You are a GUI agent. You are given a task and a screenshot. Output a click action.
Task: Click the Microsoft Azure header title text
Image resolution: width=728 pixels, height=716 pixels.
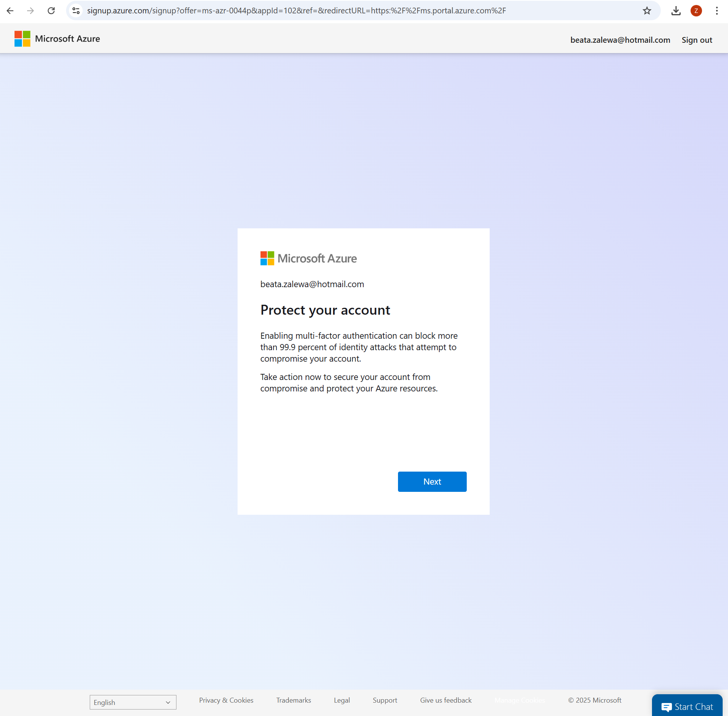coord(67,39)
